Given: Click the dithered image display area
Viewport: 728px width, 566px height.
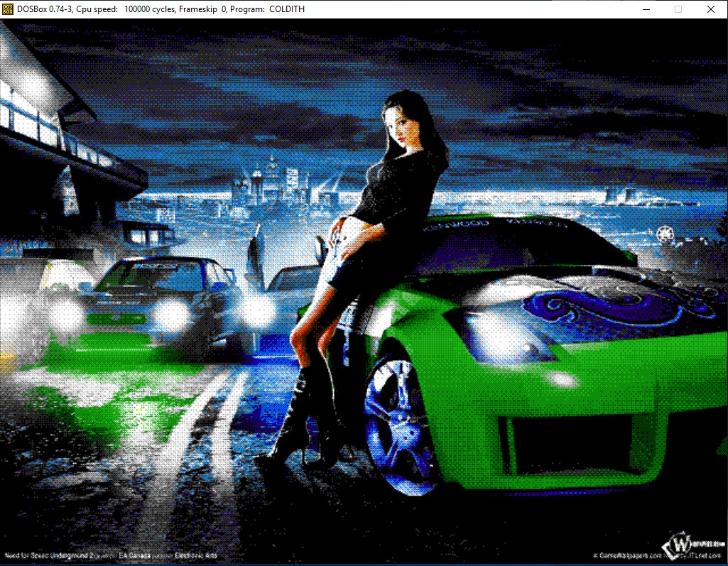Looking at the screenshot, I should (364, 291).
